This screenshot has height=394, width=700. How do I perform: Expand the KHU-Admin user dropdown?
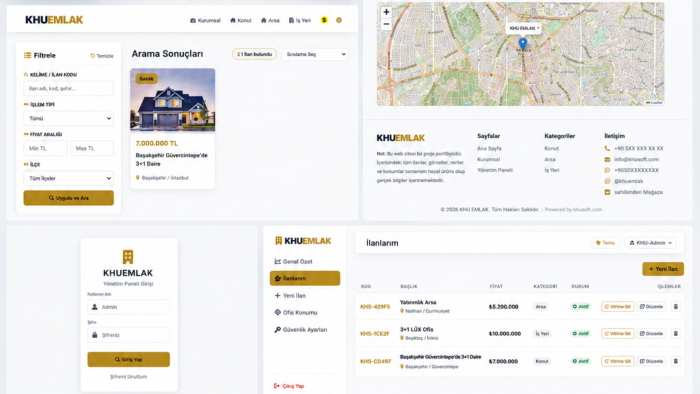pos(650,243)
